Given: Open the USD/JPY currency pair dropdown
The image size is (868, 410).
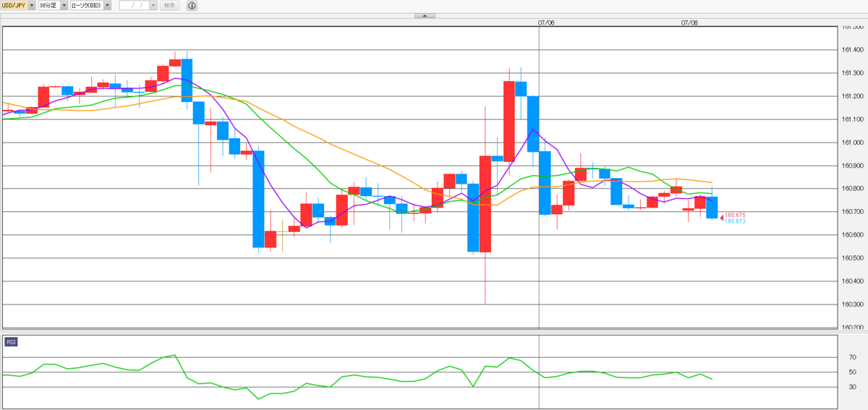Looking at the screenshot, I should pos(18,5).
